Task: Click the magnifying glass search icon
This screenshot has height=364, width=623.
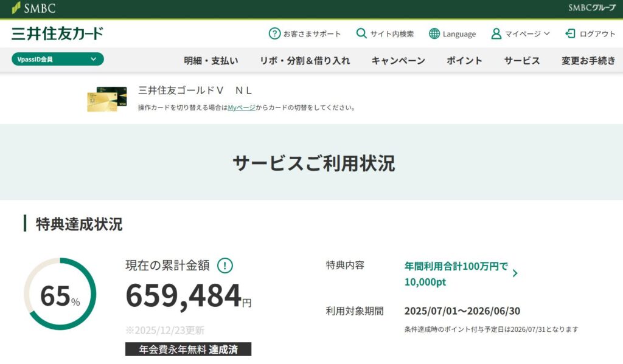Action: coord(361,33)
